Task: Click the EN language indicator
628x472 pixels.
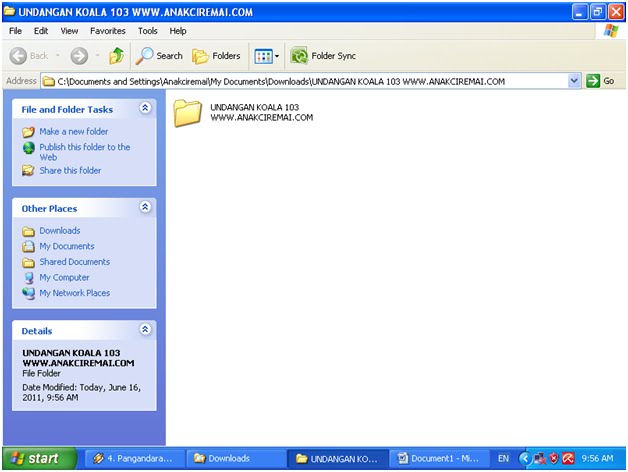Action: point(503,458)
